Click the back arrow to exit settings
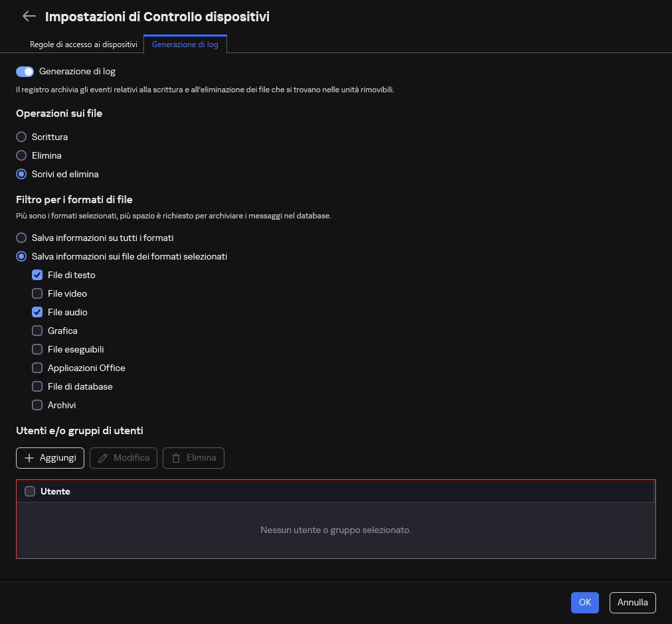The image size is (672, 624). 29,16
